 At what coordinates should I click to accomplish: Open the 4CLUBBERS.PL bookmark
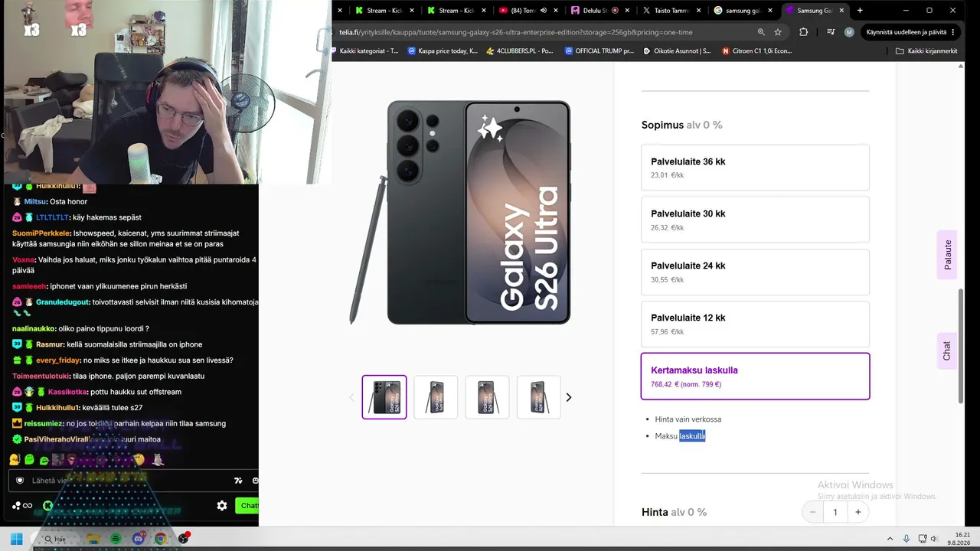[x=519, y=51]
